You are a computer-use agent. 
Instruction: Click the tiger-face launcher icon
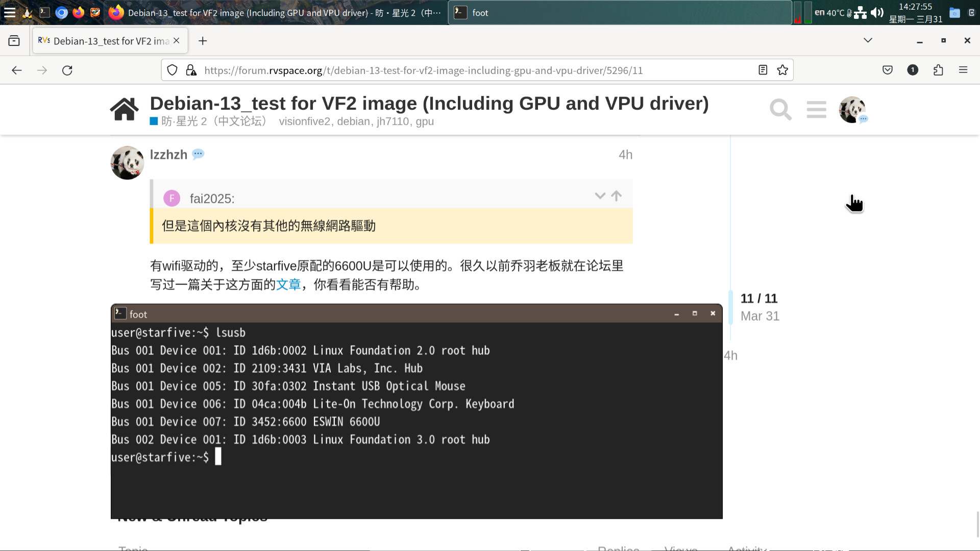click(x=95, y=12)
